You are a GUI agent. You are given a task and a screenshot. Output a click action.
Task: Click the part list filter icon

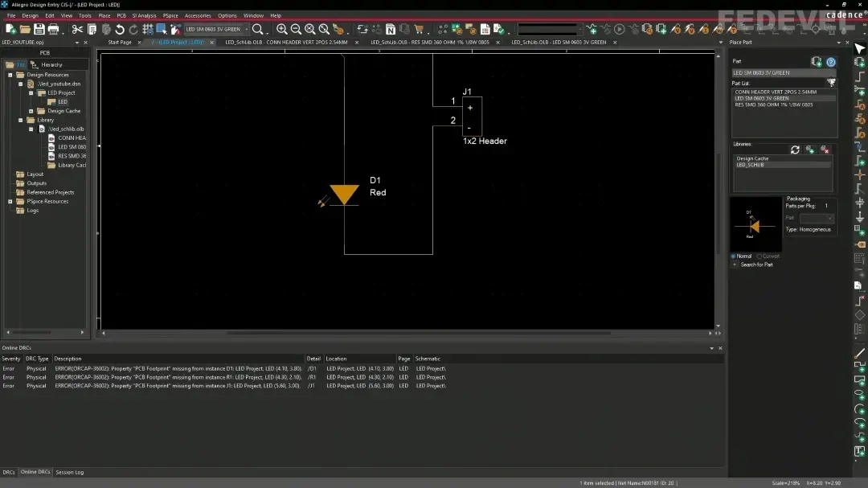(x=831, y=83)
